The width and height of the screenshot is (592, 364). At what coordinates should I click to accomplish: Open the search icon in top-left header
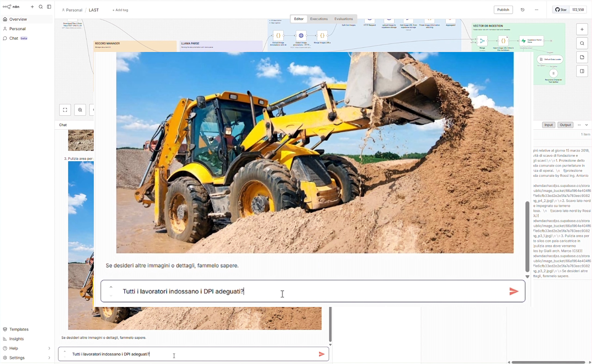point(41,7)
